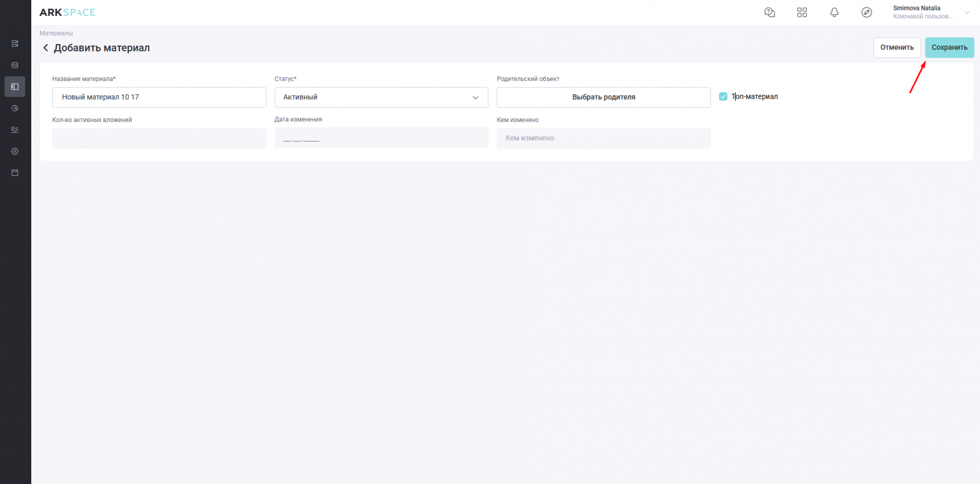Open the calendar sidebar icon

[15, 173]
